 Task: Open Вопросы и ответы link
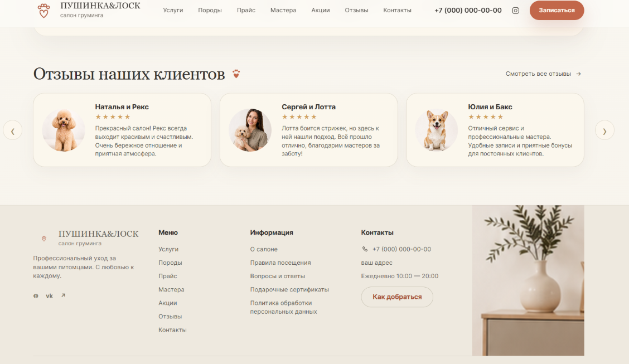(278, 276)
